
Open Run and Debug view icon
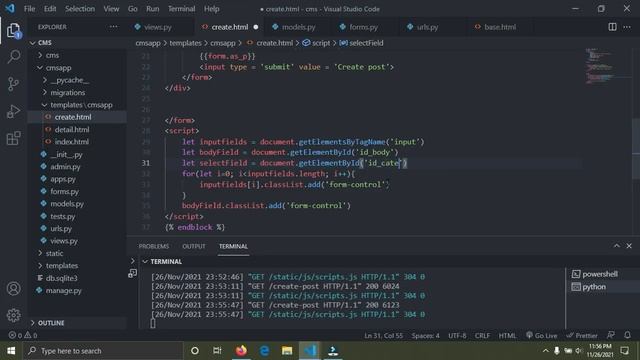pos(13,111)
